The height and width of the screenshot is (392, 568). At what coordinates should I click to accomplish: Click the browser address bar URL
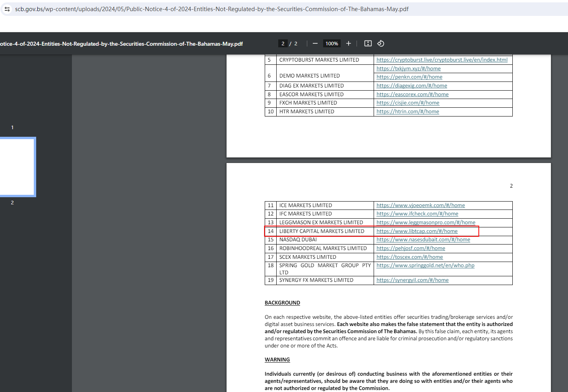(x=211, y=9)
